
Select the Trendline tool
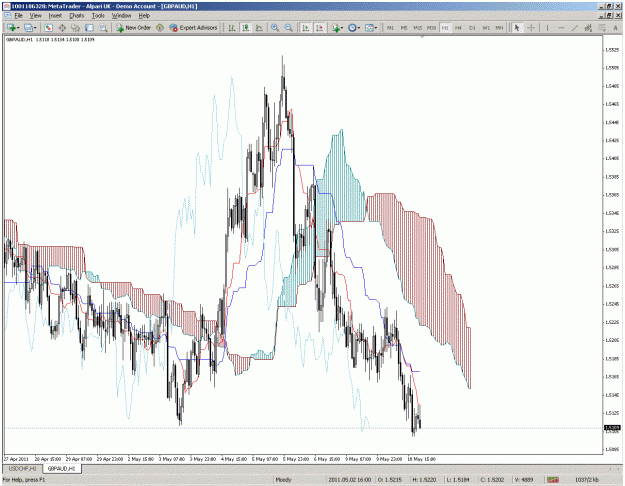point(575,28)
